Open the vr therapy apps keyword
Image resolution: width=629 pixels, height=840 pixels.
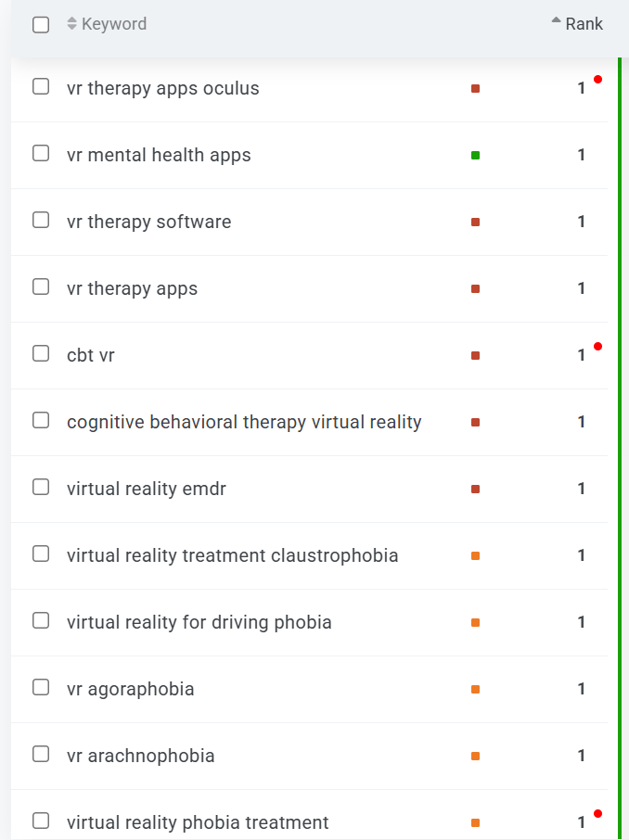pyautogui.click(x=132, y=288)
